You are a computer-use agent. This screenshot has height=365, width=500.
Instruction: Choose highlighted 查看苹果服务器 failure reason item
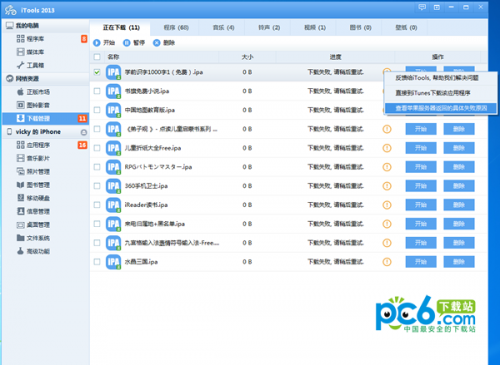pos(441,108)
